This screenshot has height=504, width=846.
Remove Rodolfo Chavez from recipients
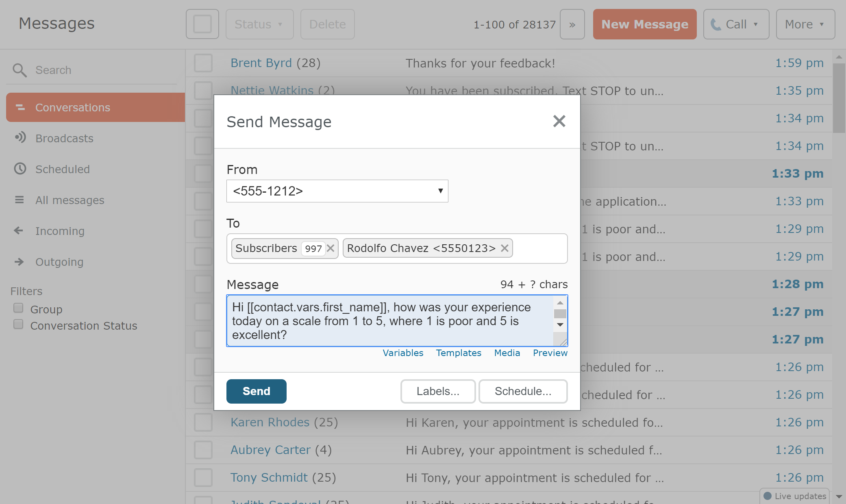505,248
